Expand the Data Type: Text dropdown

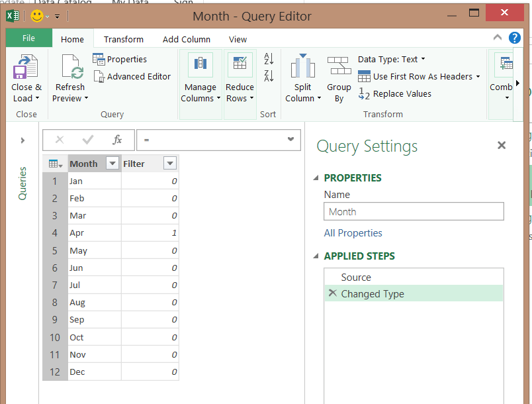(x=392, y=59)
